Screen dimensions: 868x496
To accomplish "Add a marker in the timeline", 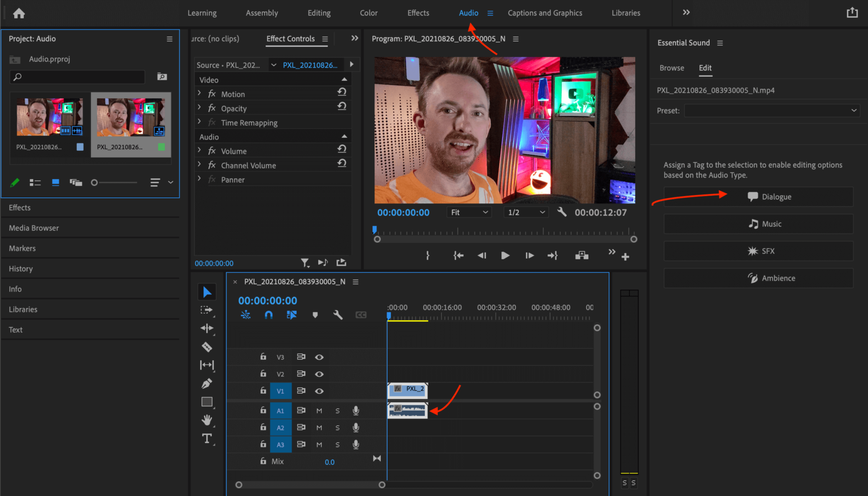I will pyautogui.click(x=315, y=315).
